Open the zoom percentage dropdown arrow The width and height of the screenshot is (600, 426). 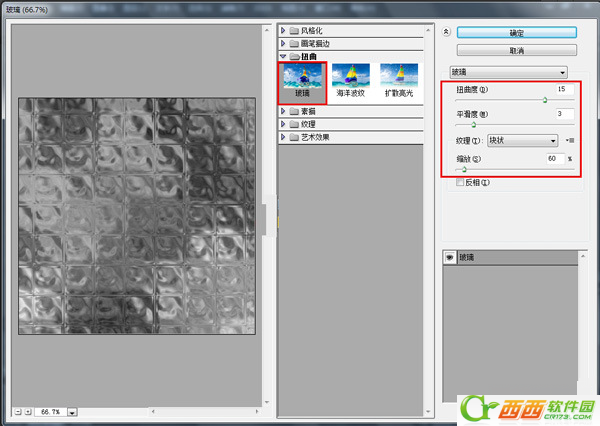pyautogui.click(x=72, y=412)
